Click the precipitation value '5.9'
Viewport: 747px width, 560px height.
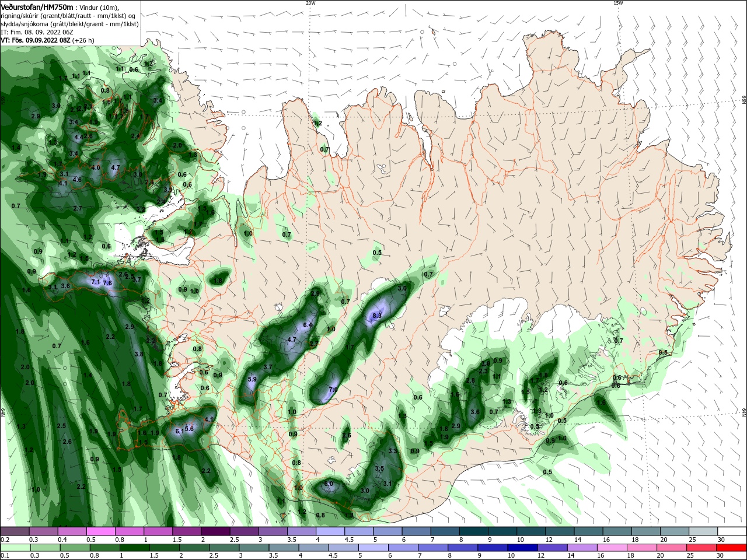pos(252,379)
